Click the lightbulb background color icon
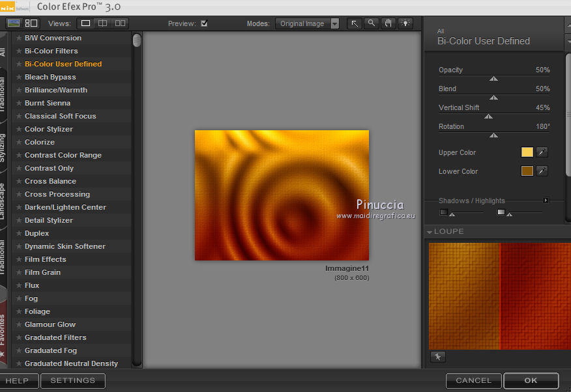Screen dimensions: 571x392 (405, 23)
